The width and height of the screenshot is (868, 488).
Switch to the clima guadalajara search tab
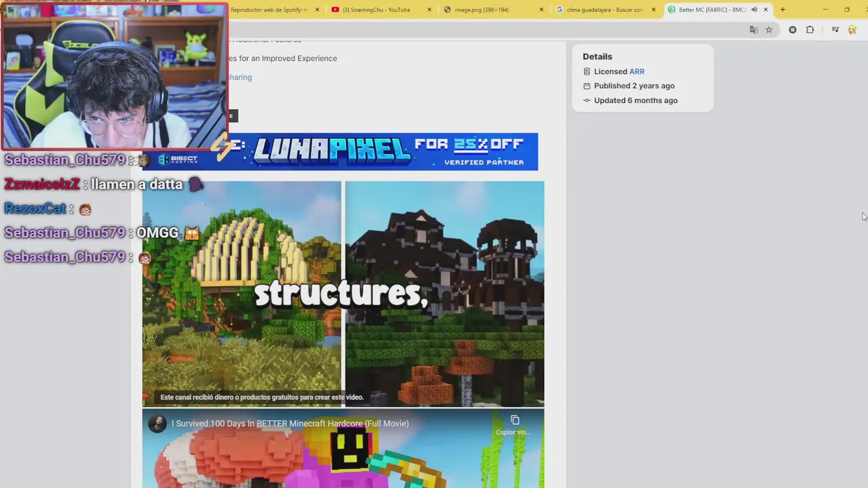click(x=605, y=9)
